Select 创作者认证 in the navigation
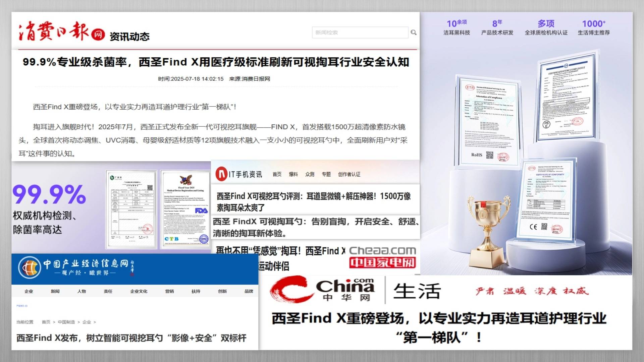Image resolution: width=644 pixels, height=362 pixels. click(349, 174)
